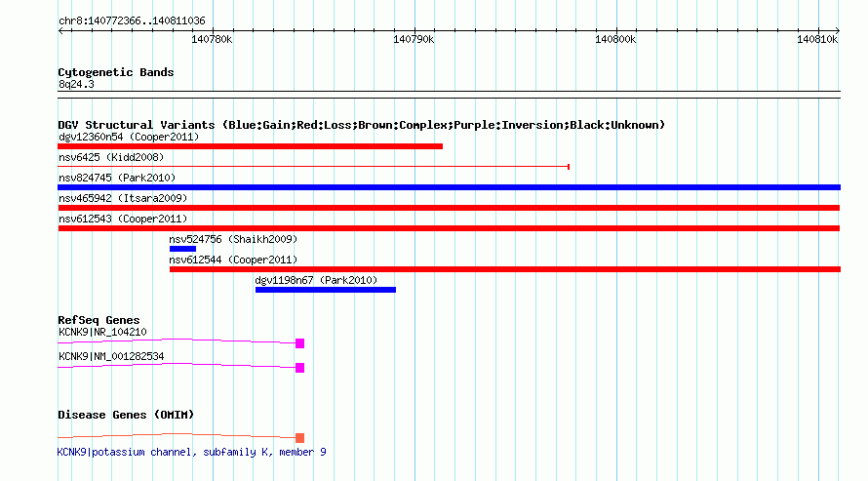868x481 pixels.
Task: Click the right arrow end of the ruler
Action: click(838, 31)
